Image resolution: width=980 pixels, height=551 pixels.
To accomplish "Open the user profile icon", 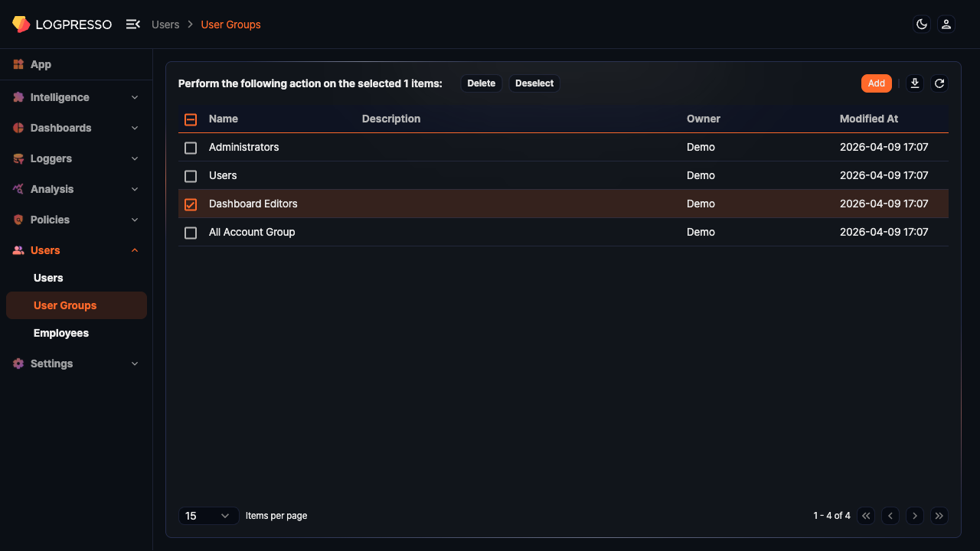I will pos(946,24).
